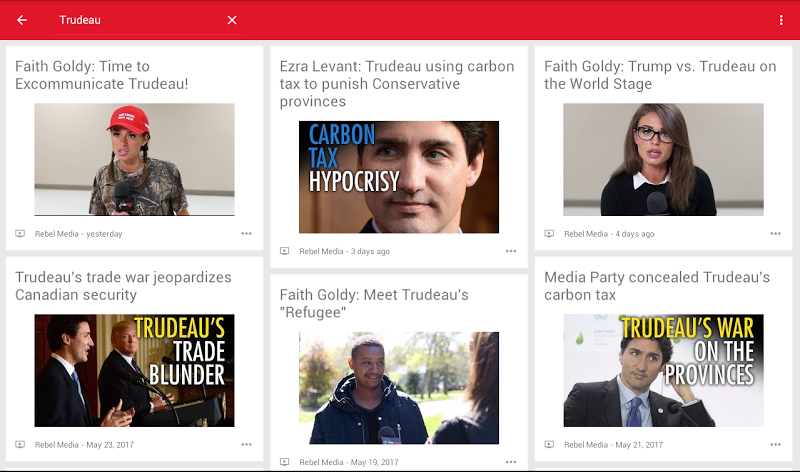This screenshot has height=472, width=800.
Task: Open options for carbon tax hypocrisy card
Action: point(511,251)
